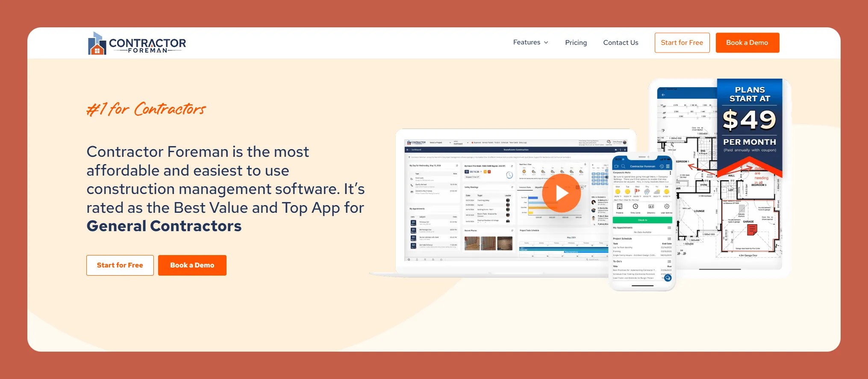
Task: Tap the back arrow on tablet blueprint
Action: pyautogui.click(x=663, y=95)
